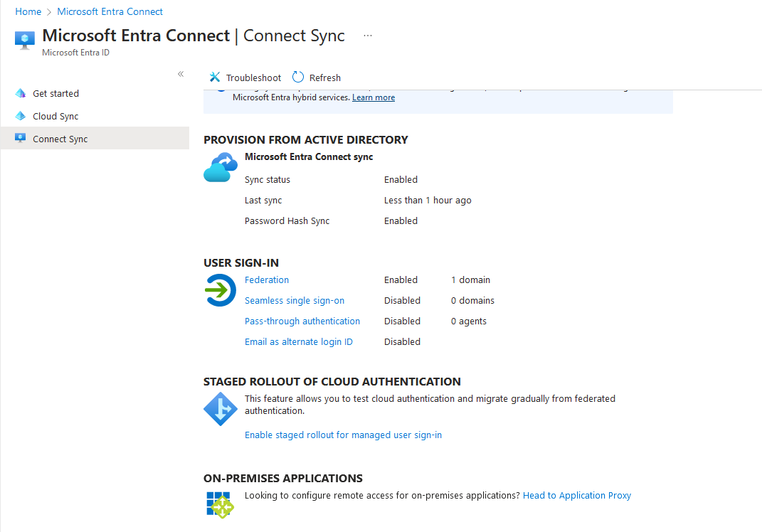
Task: Click Microsoft Entra Connect breadcrumb
Action: pyautogui.click(x=110, y=11)
